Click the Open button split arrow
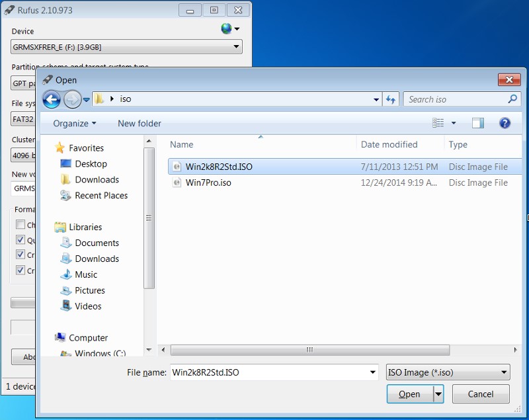 (438, 394)
